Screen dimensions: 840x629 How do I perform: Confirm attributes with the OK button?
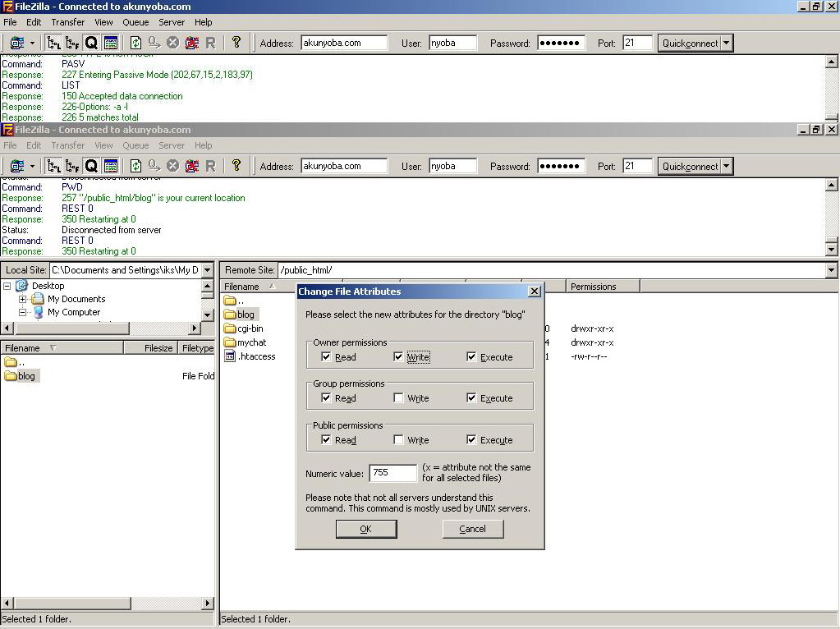(366, 529)
